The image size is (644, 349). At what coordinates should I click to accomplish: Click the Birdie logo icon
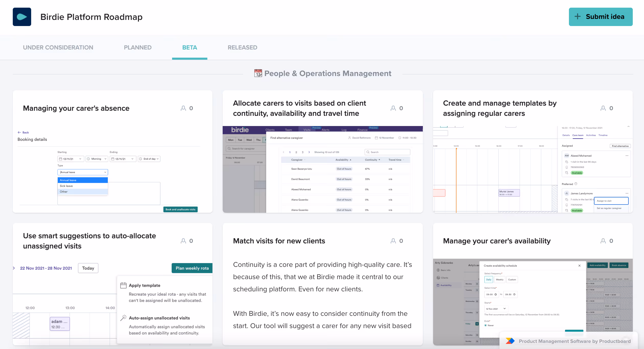point(22,17)
